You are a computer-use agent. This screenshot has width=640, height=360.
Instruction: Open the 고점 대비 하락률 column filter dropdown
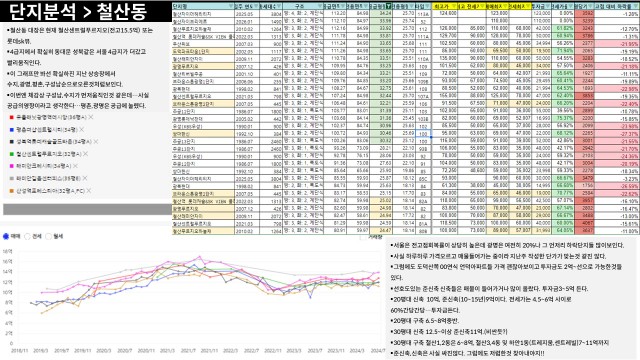tap(635, 6)
